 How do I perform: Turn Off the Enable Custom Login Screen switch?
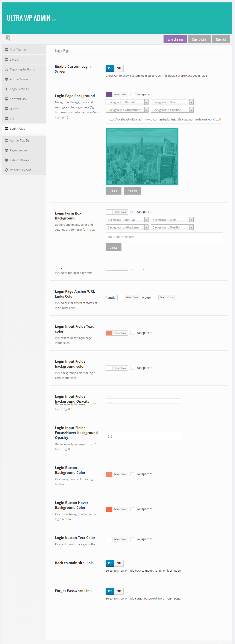[119, 68]
